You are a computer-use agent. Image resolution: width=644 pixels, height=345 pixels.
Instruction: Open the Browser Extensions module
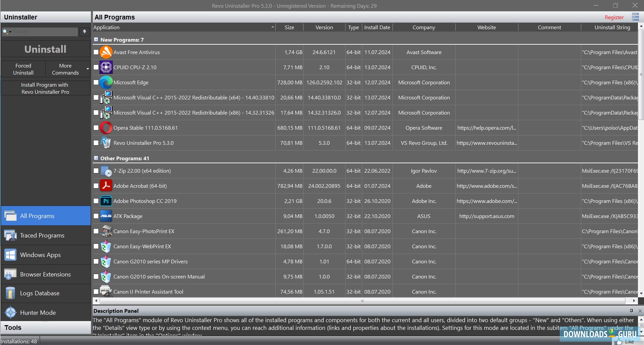[46, 274]
